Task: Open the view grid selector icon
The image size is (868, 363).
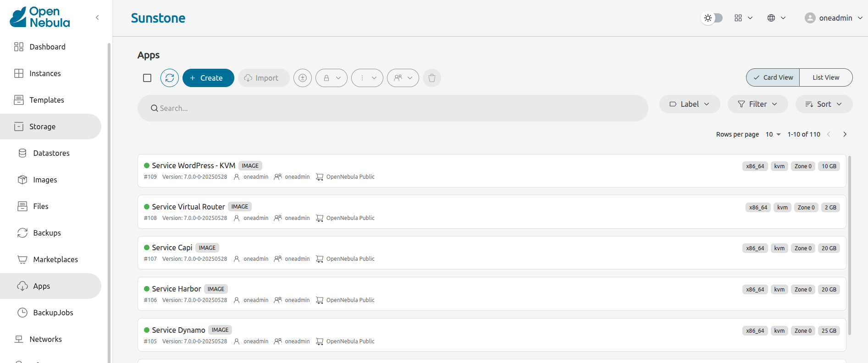Action: [743, 18]
